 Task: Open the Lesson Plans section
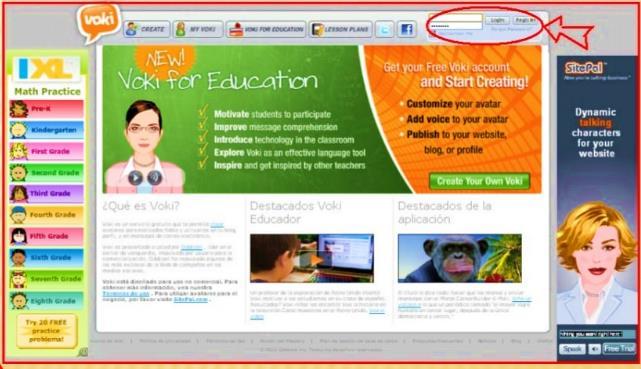click(341, 29)
